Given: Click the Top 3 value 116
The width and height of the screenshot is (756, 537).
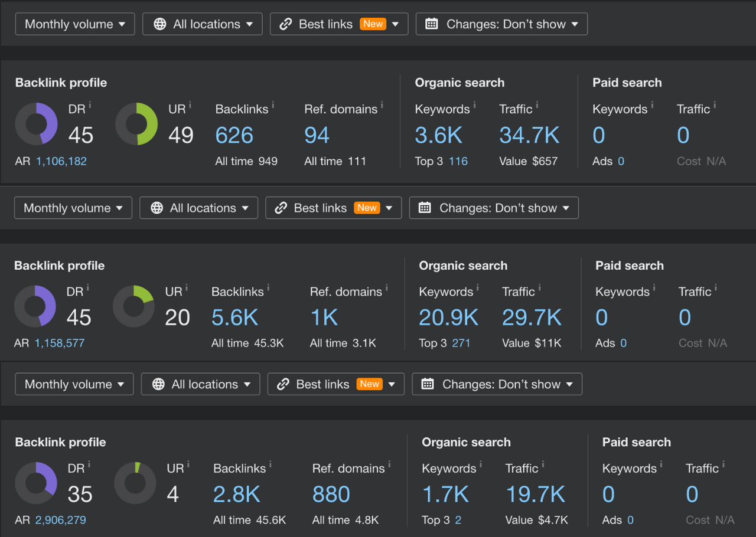Looking at the screenshot, I should [458, 161].
